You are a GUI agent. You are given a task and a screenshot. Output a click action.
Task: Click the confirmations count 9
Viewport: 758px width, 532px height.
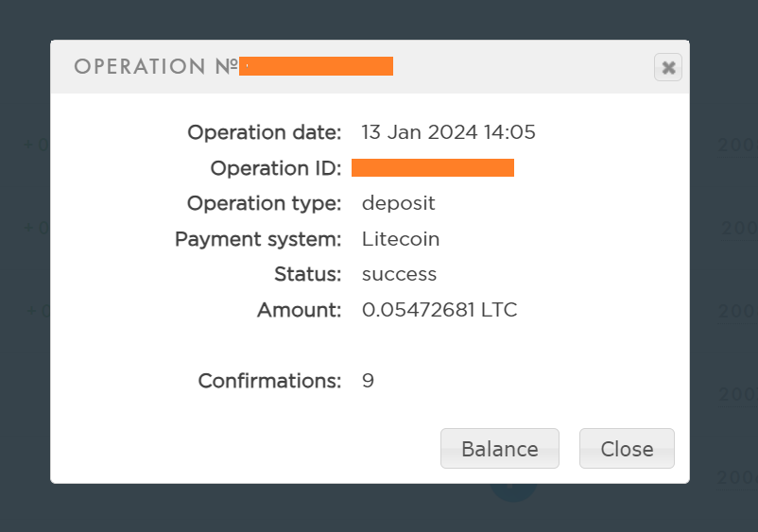coord(368,381)
